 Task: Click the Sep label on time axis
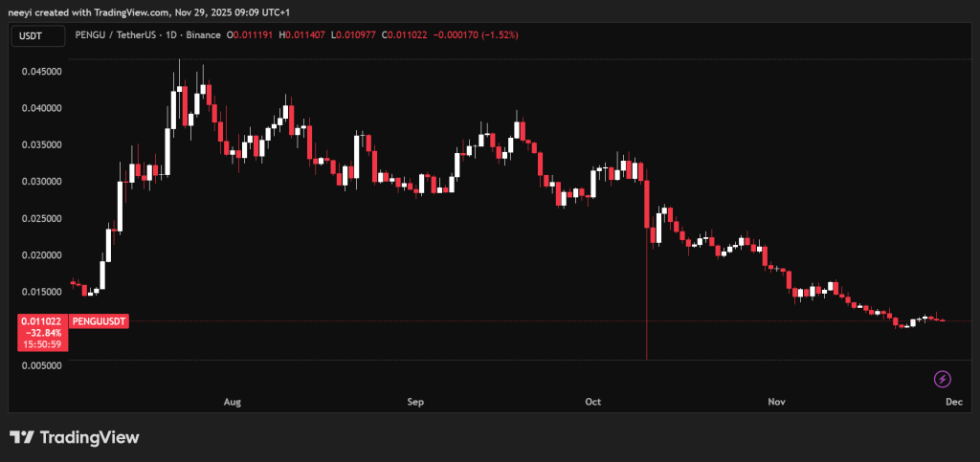(x=415, y=402)
